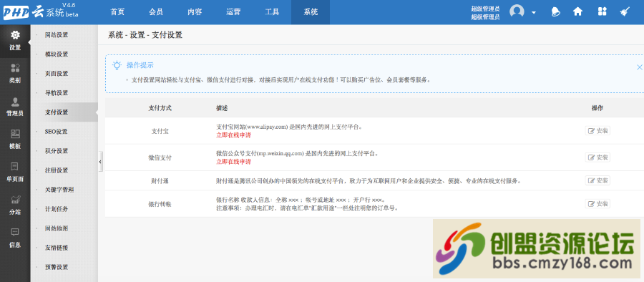
Task: Click the 描述 column header
Action: coord(222,108)
